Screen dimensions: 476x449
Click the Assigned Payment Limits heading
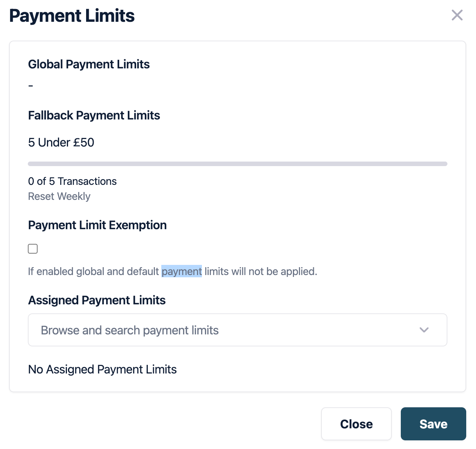coord(97,300)
